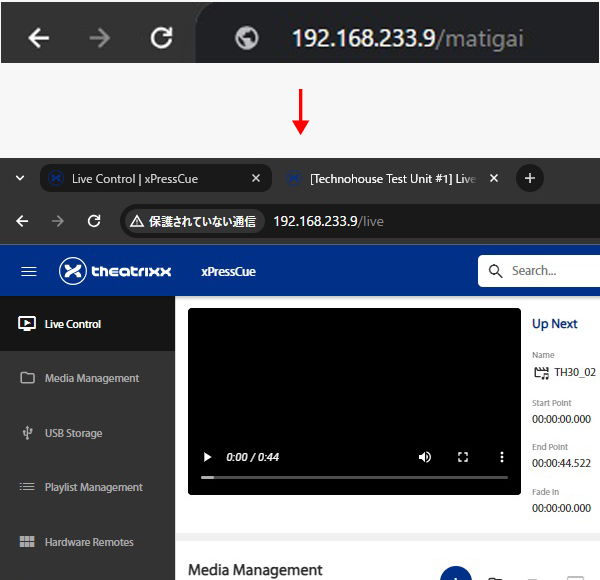The image size is (600, 580).
Task: Click the USB Storage icon
Action: point(27,433)
